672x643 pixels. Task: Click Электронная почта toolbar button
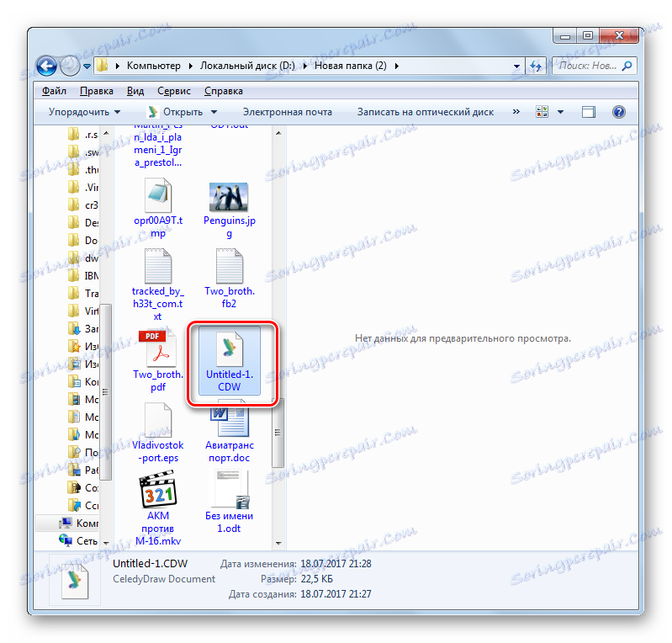click(x=287, y=112)
